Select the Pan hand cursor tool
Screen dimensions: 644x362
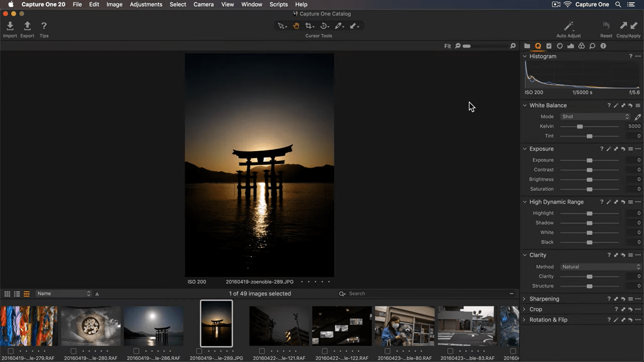pos(296,26)
